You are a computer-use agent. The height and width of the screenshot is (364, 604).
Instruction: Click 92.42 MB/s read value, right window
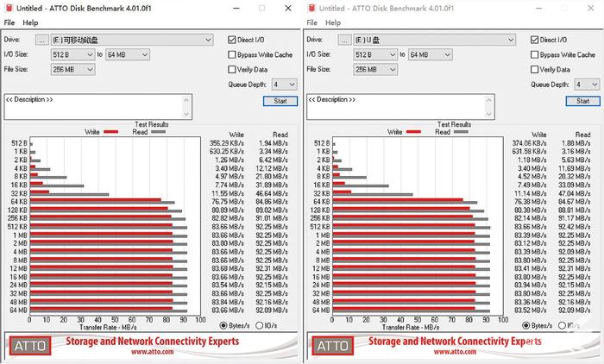click(x=575, y=227)
